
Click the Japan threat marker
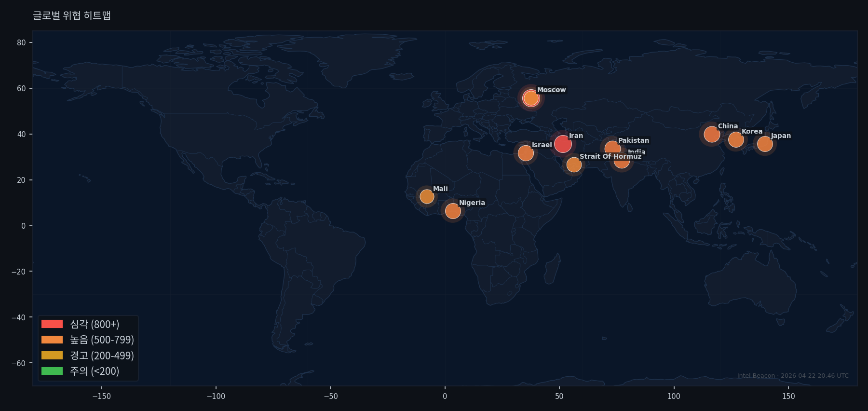click(x=765, y=144)
